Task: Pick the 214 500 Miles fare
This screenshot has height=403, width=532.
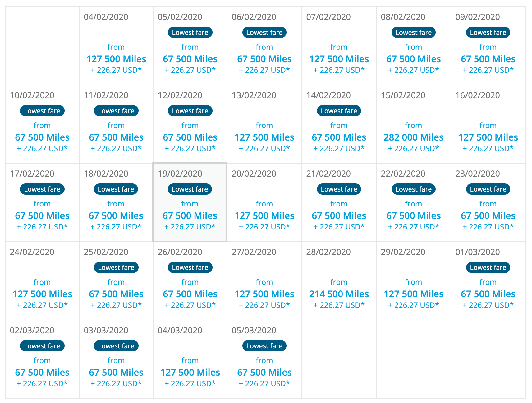Action: pos(339,294)
